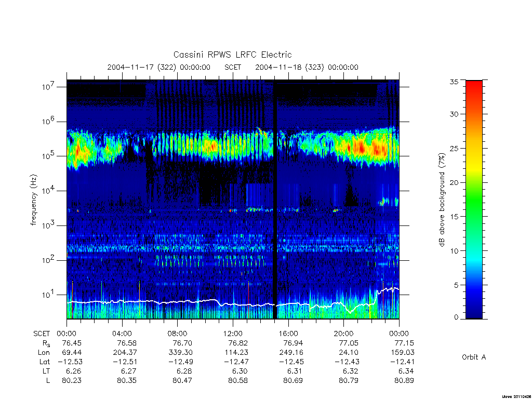Click the 'Lon' row label
Viewport: 532px width, 399px height.
click(x=45, y=353)
